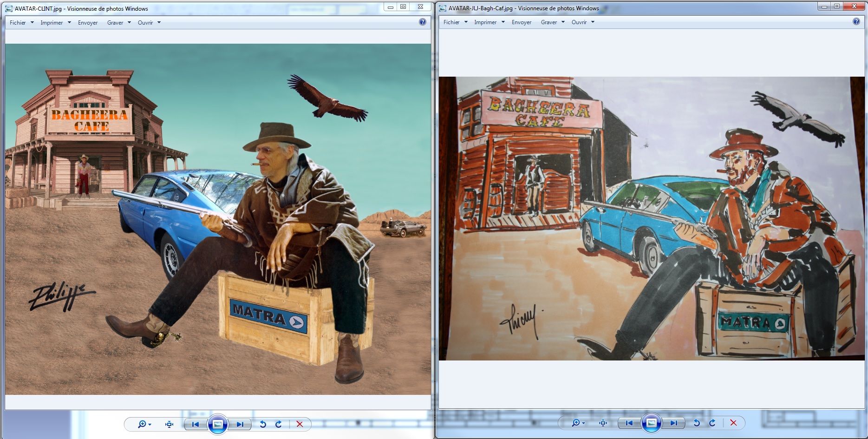Open zoom magnifier in AVATAR-CLINT viewer

tap(142, 424)
